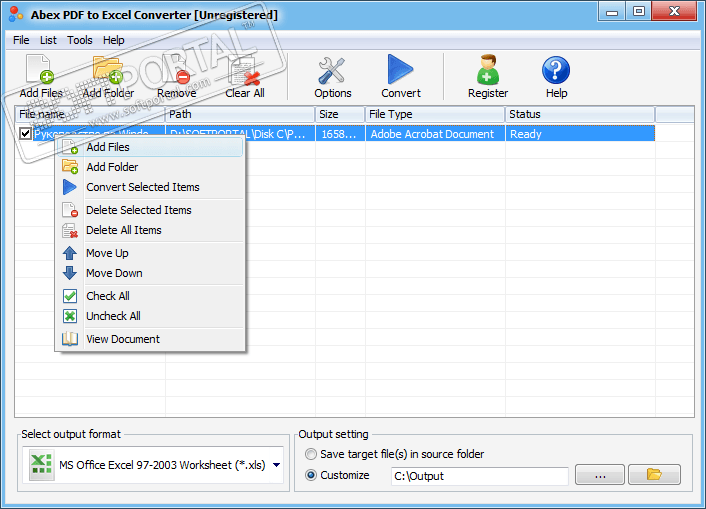Choose Uncheck All in context menu
Image resolution: width=706 pixels, height=509 pixels.
coord(150,316)
